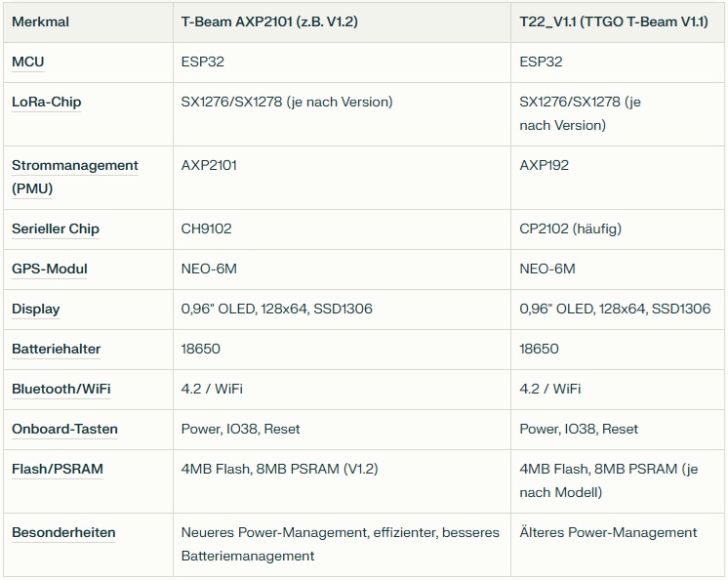728x580 pixels.
Task: Click the Serieller Chip row label
Action: coord(56,228)
